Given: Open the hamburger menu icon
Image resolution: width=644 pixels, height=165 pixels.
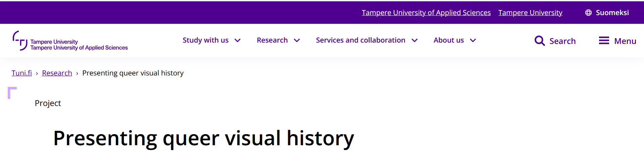Looking at the screenshot, I should click(604, 41).
